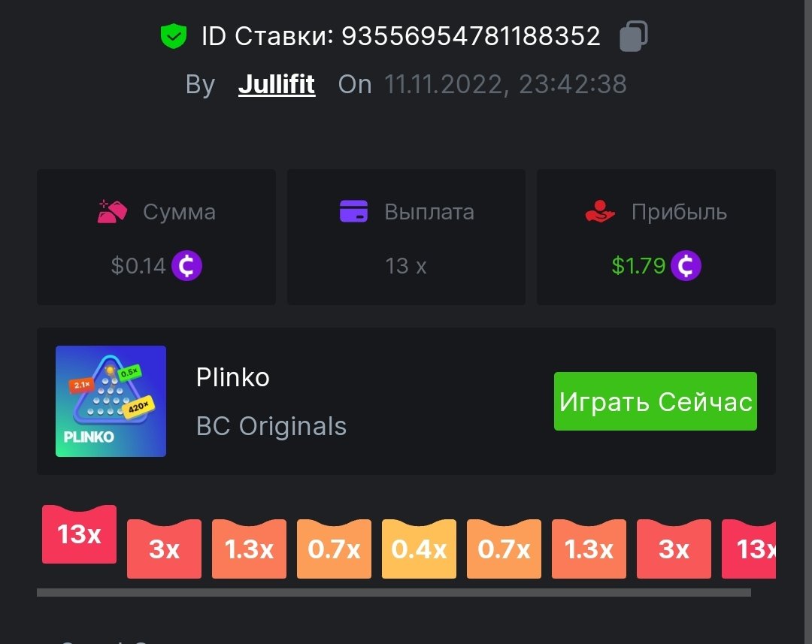Open the Plinko game thumbnail

tap(111, 401)
